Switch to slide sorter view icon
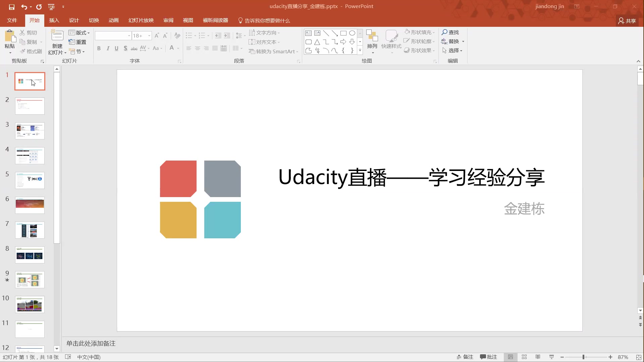The width and height of the screenshot is (644, 362). tap(524, 357)
